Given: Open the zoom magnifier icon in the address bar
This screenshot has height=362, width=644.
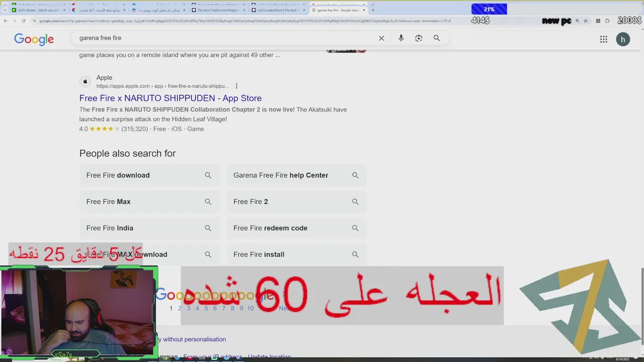Looking at the screenshot, I should click(577, 21).
